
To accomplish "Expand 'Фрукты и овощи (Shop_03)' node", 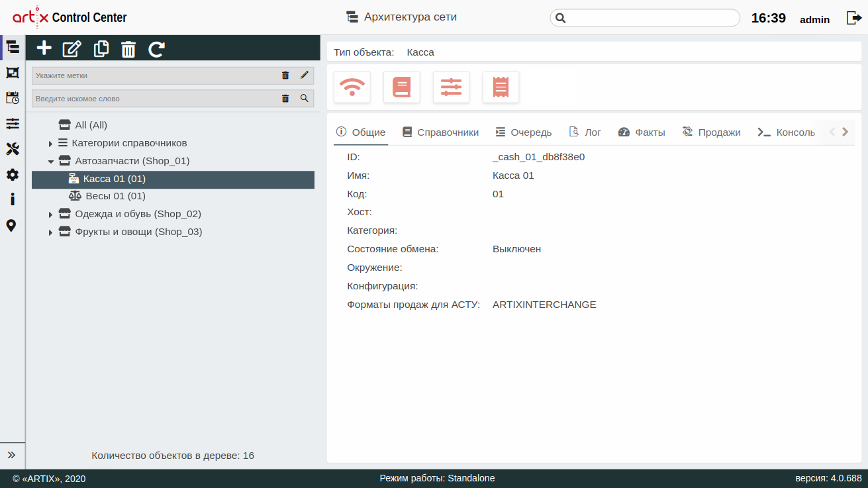I will 50,232.
